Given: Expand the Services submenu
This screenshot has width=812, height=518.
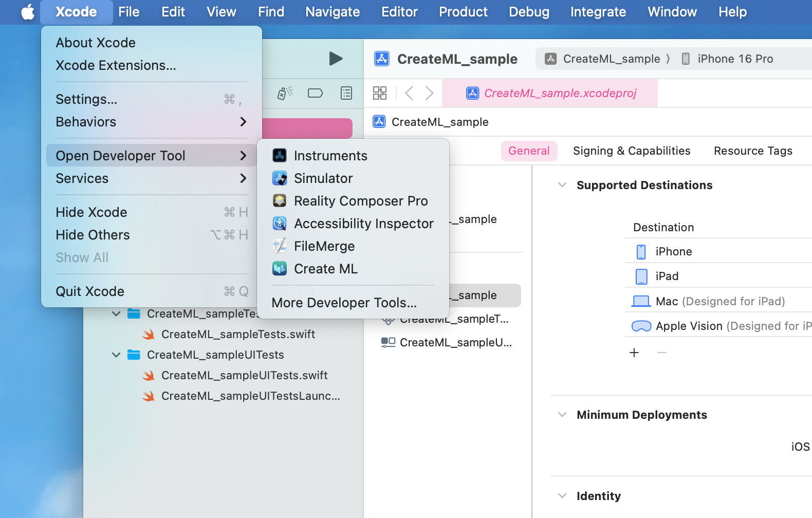Looking at the screenshot, I should pos(152,178).
